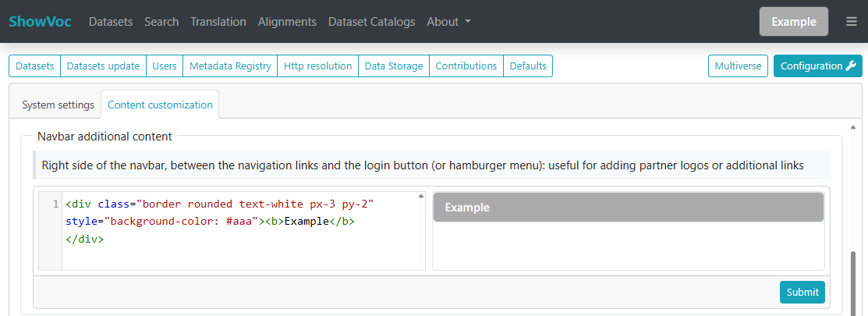
Task: Open Datasets in the top navbar
Action: point(111,22)
